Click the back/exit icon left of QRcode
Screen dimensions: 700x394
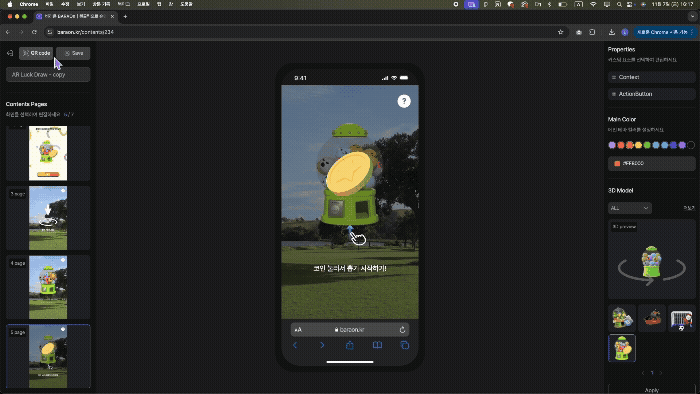[10, 53]
